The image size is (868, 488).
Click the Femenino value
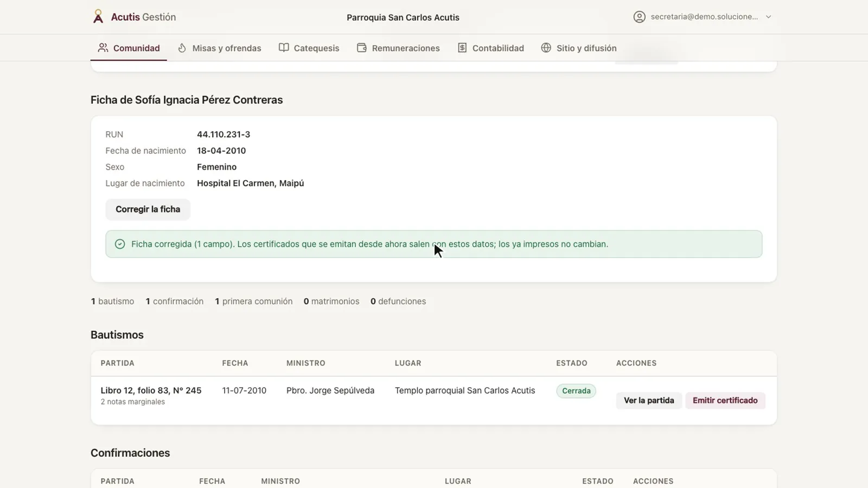(216, 167)
